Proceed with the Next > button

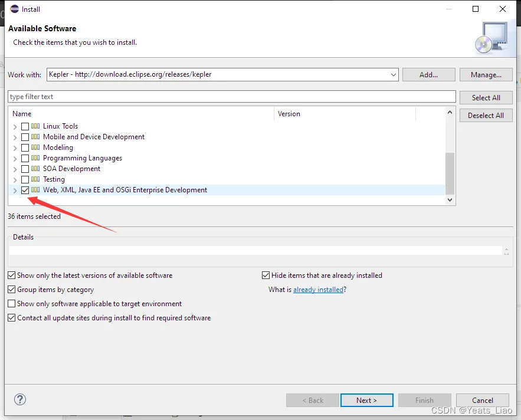(367, 401)
